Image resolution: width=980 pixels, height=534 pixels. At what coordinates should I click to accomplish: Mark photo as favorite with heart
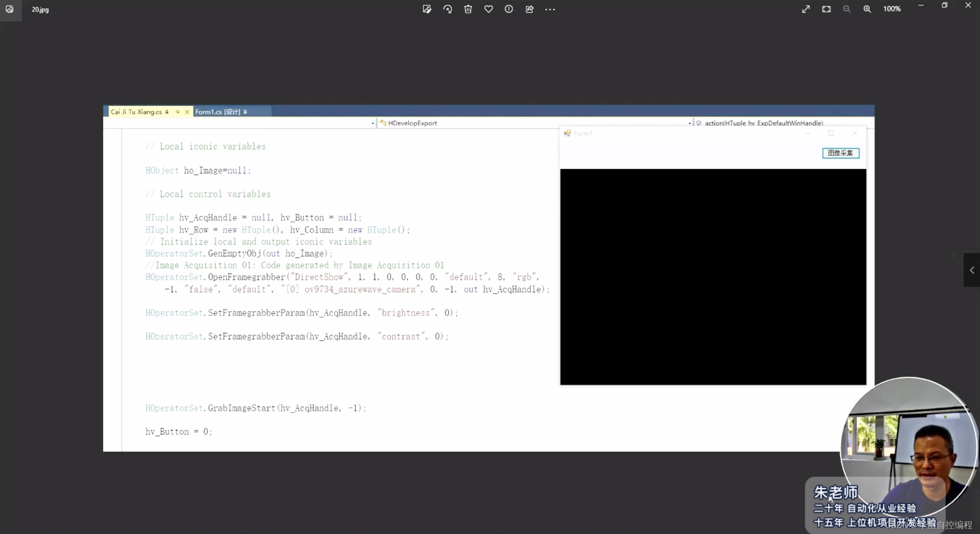pyautogui.click(x=489, y=9)
